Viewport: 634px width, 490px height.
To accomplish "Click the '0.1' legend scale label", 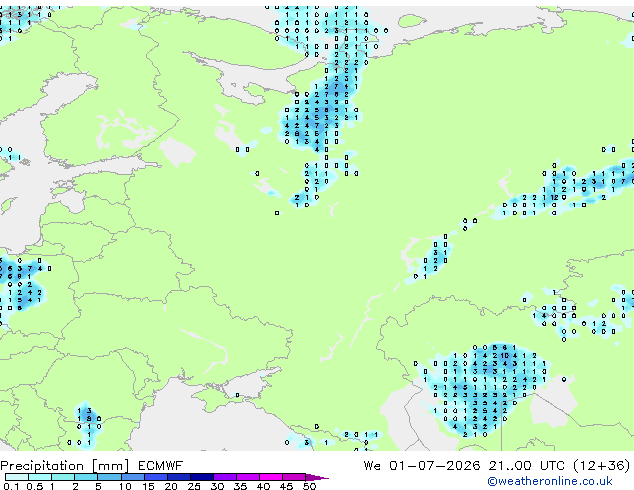I will 11,486.
